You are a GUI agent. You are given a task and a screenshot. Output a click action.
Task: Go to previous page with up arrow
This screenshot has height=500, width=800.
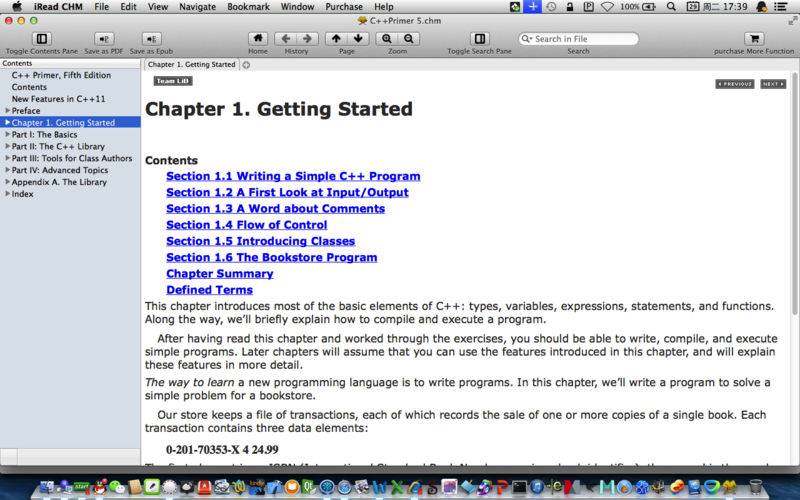[x=336, y=39]
